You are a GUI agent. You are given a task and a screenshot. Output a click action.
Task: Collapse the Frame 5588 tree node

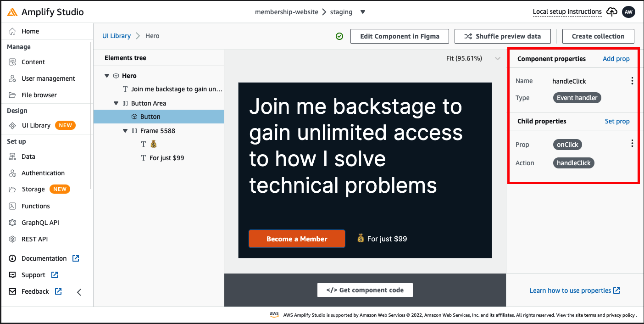click(x=125, y=131)
